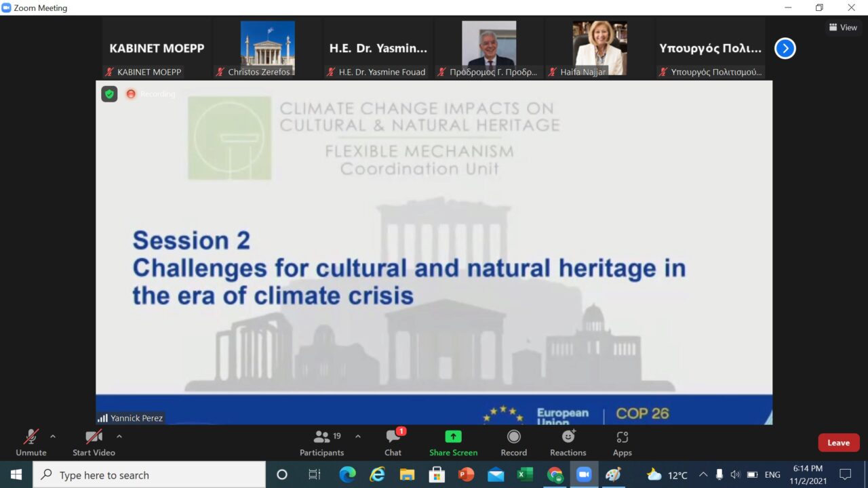868x488 pixels.
Task: Open the Zoom Apps panel
Action: click(622, 437)
